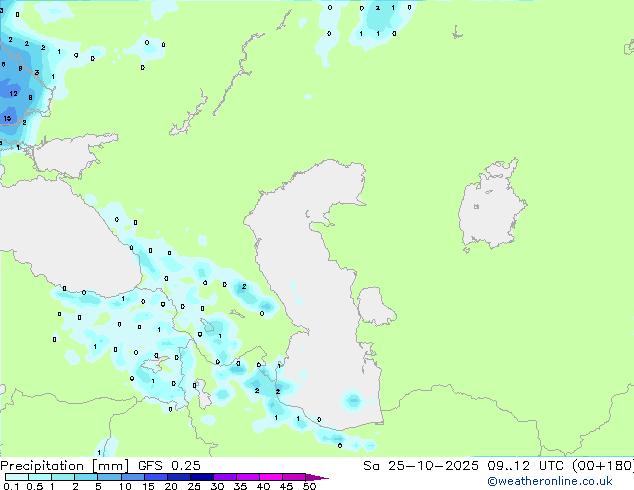Pick the violet legend swatch between 30 and 35
The height and width of the screenshot is (490, 634).
click(225, 477)
